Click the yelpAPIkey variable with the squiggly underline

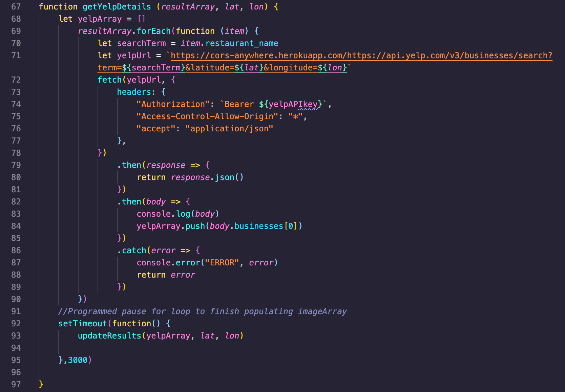coord(294,104)
